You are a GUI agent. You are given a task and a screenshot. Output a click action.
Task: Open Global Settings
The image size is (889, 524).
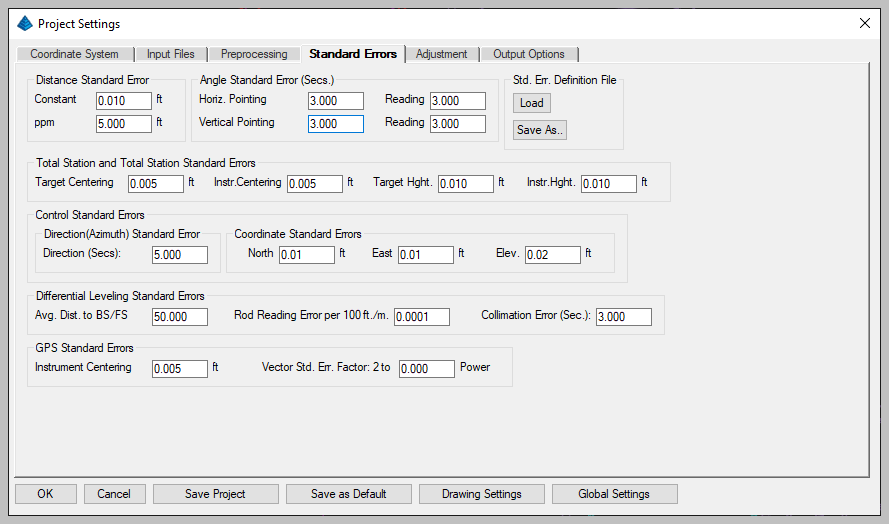(x=614, y=494)
